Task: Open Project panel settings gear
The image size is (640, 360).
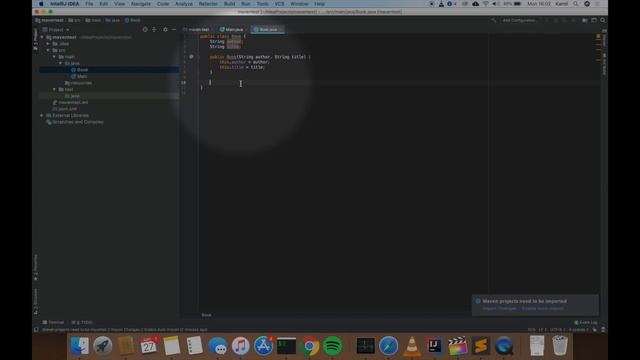Action: tap(165, 29)
